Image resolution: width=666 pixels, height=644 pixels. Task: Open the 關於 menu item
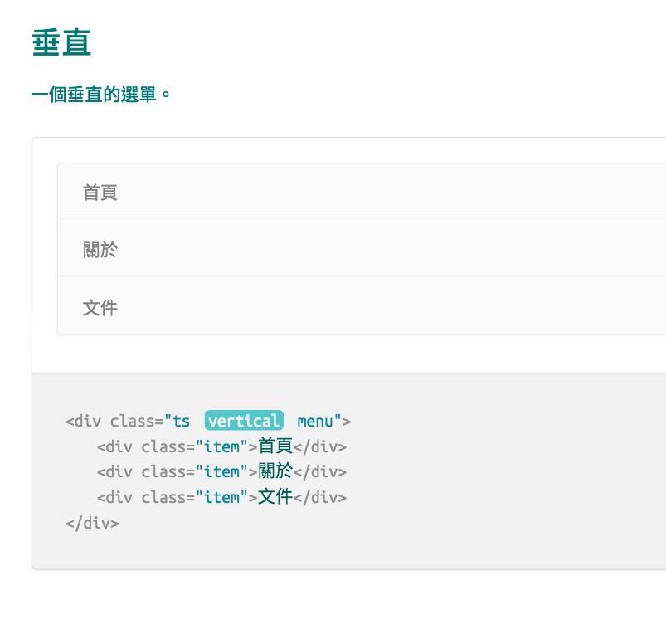[x=362, y=249]
